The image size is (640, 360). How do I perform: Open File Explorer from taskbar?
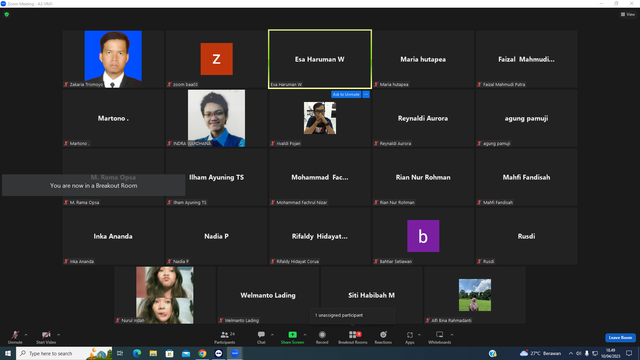coord(153,353)
